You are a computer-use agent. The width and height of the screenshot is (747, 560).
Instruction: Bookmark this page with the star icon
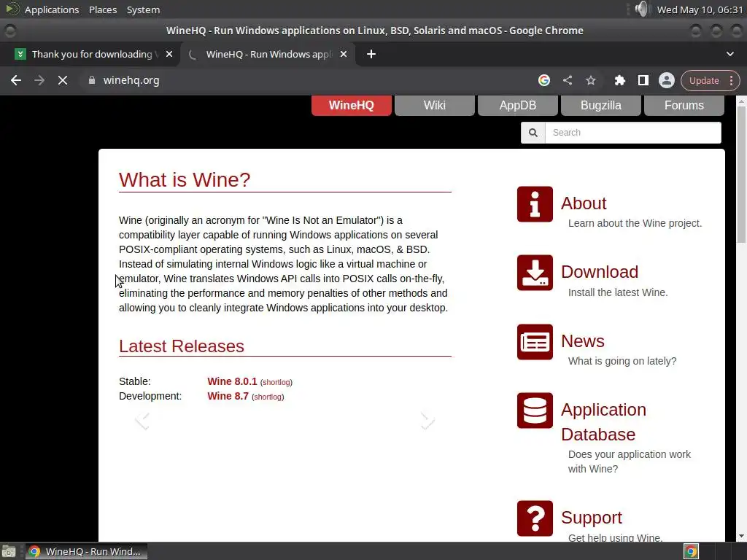[591, 80]
